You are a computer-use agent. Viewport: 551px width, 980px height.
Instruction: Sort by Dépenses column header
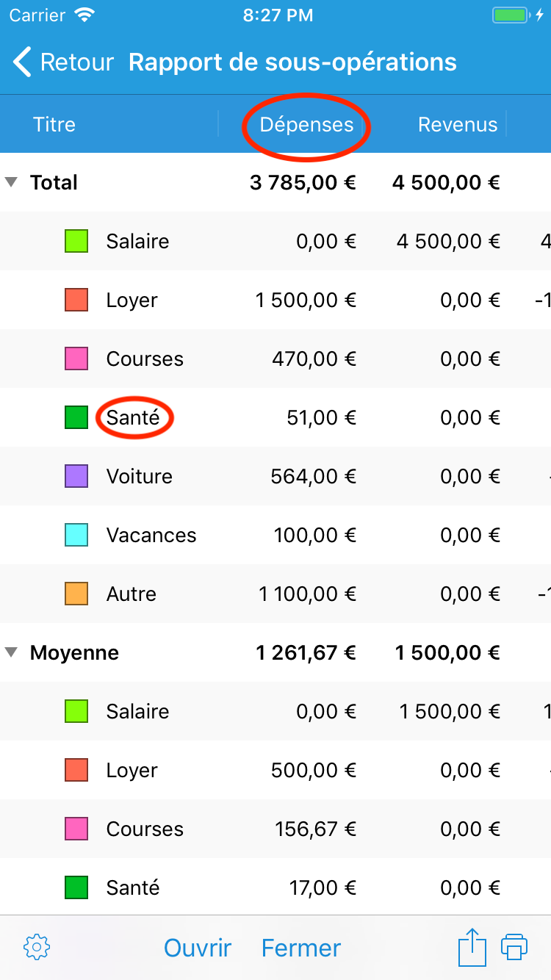pyautogui.click(x=306, y=125)
